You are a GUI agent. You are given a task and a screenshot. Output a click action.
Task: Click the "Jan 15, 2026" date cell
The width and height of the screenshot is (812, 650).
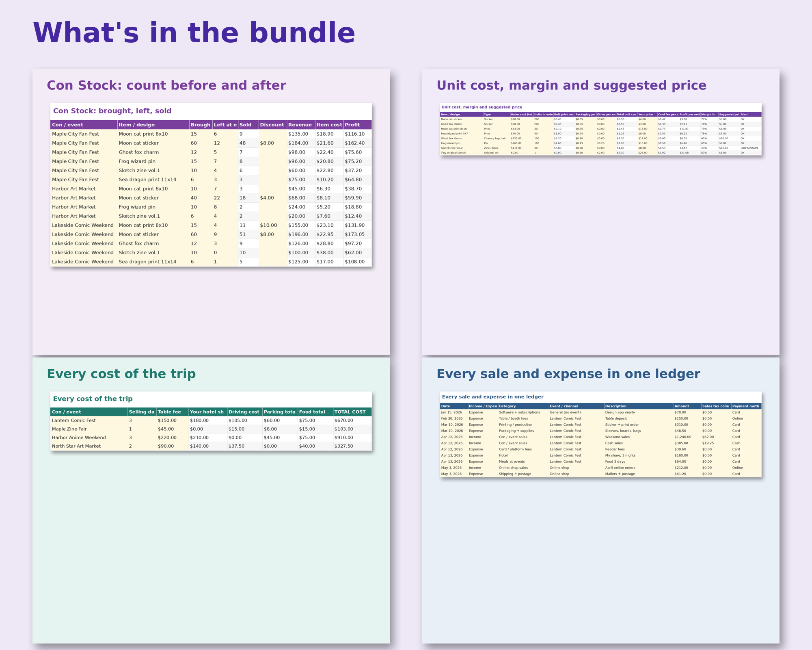454,412
